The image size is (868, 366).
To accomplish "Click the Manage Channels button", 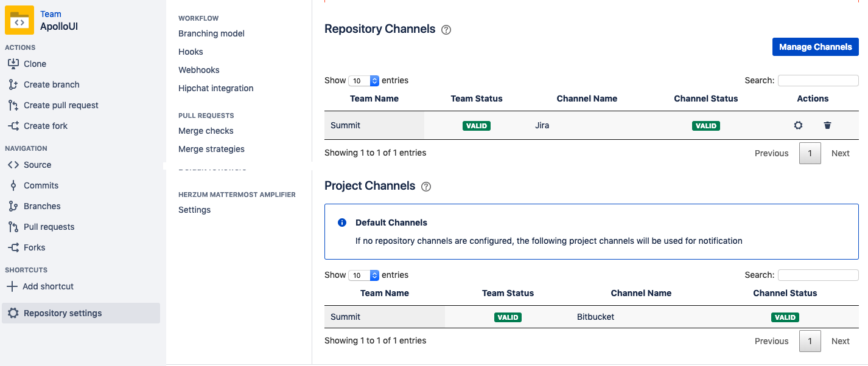I will (815, 47).
